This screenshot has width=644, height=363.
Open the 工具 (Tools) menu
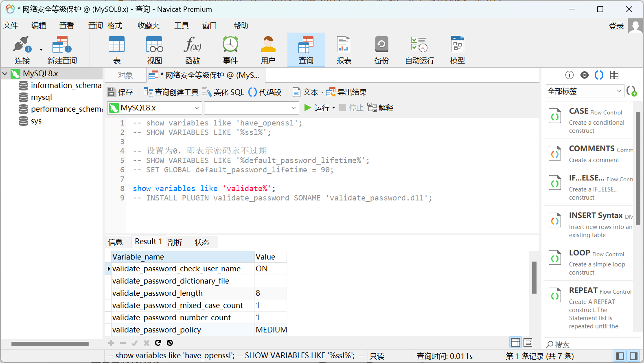182,26
